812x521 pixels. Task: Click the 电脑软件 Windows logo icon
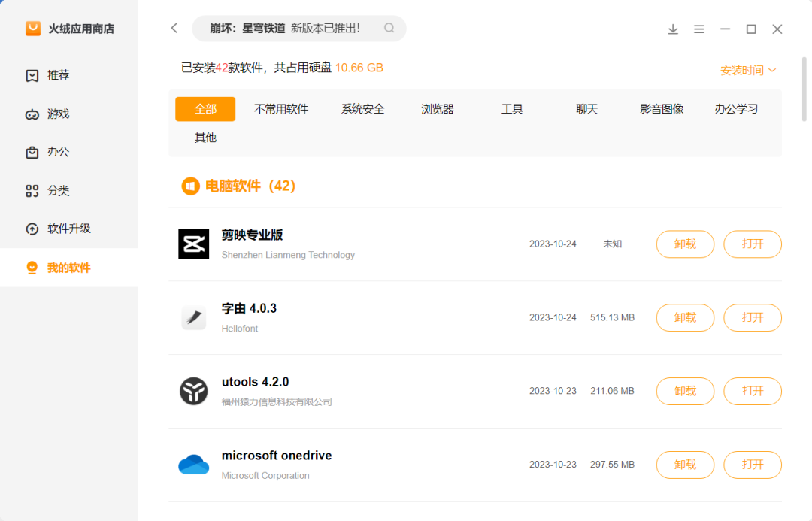click(x=190, y=186)
